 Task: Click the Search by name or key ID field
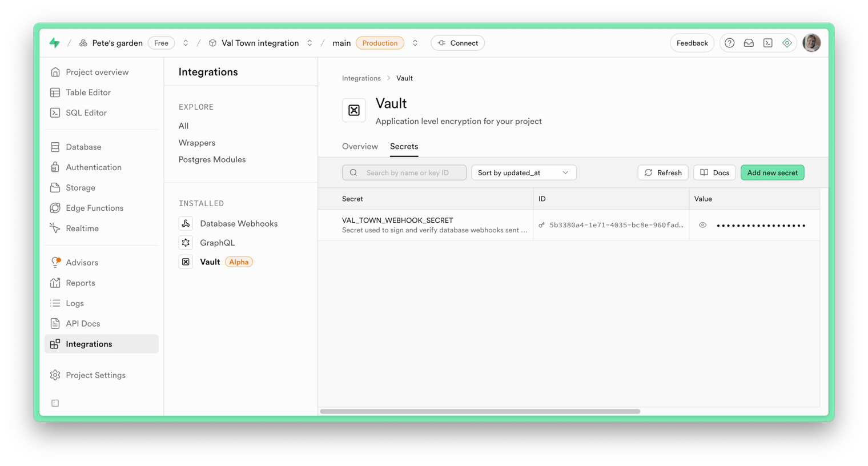[x=404, y=172]
